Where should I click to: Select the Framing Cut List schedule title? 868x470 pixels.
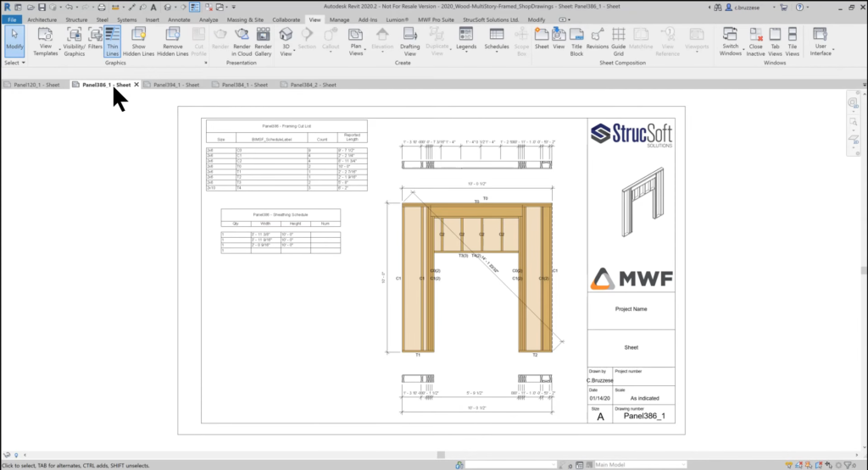point(287,126)
